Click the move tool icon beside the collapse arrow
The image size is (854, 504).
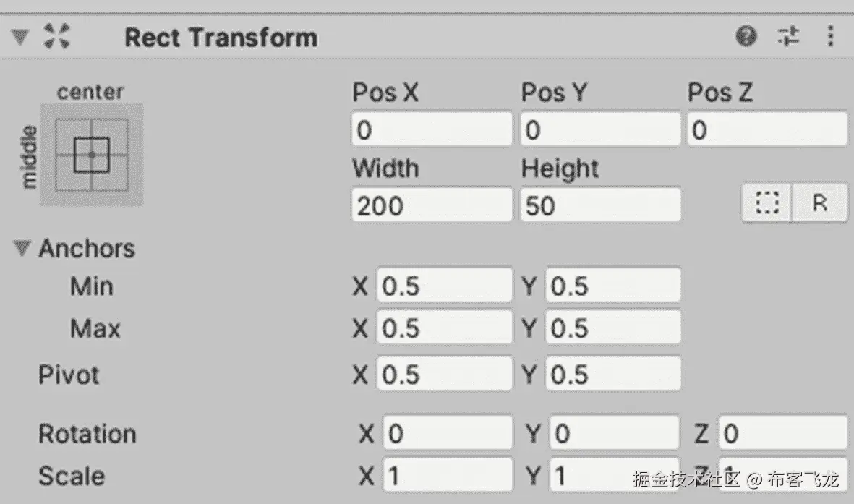59,36
